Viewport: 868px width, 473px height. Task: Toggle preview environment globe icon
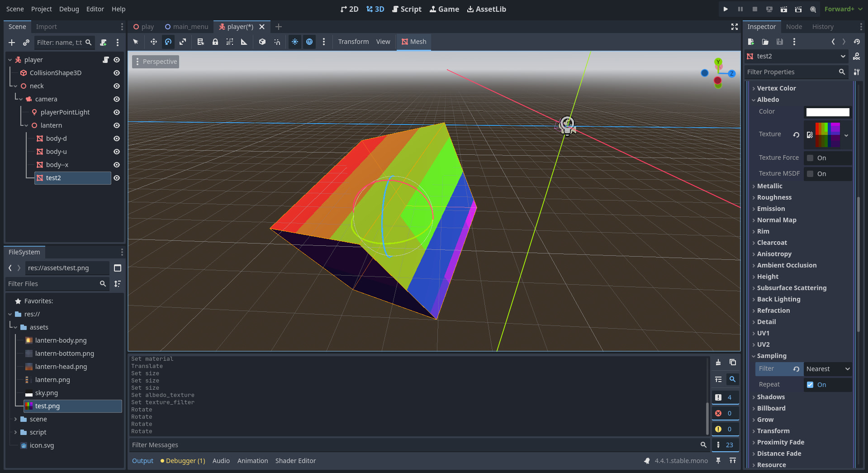coord(309,42)
